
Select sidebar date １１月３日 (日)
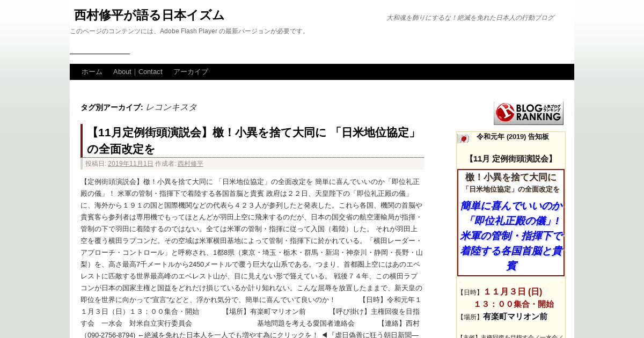[513, 292]
